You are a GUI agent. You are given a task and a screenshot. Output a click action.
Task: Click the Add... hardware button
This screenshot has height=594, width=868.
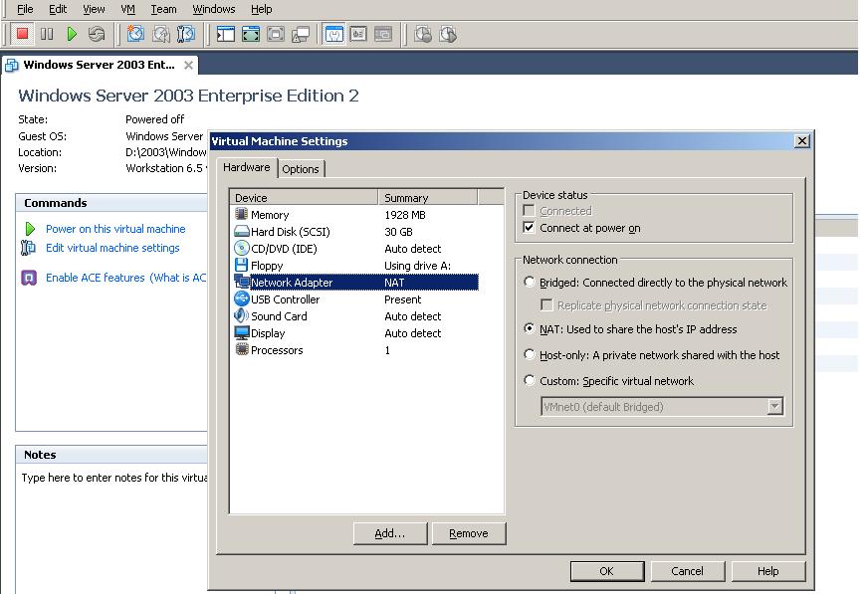[389, 533]
